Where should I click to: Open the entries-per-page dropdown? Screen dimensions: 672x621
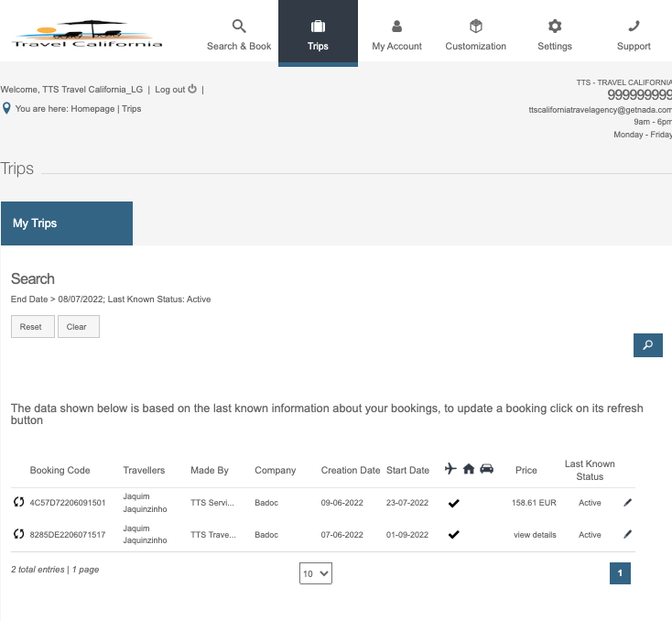[316, 573]
